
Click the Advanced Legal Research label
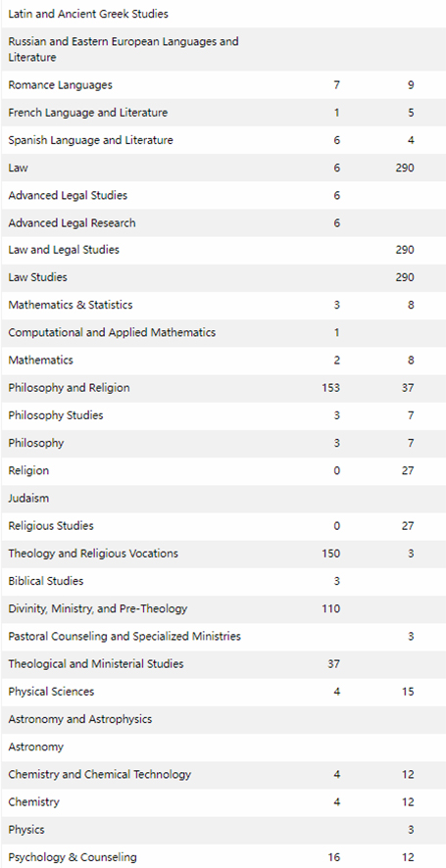(x=72, y=223)
